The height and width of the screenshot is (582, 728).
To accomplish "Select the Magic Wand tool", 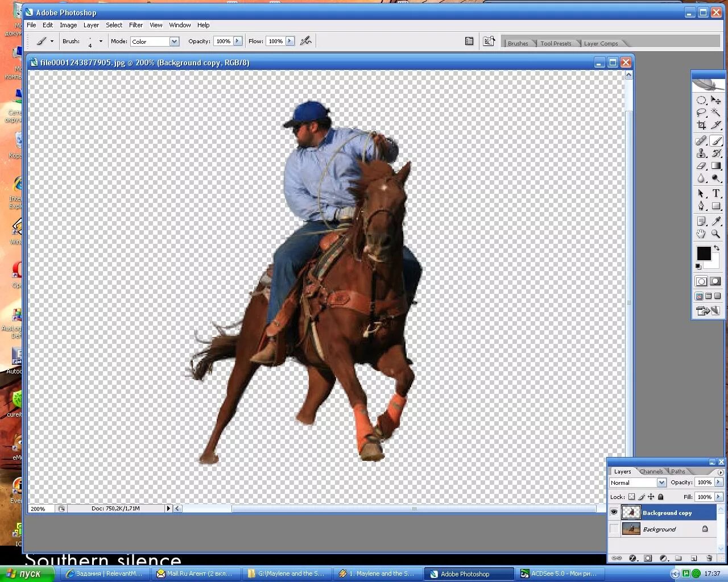I will pos(716,113).
